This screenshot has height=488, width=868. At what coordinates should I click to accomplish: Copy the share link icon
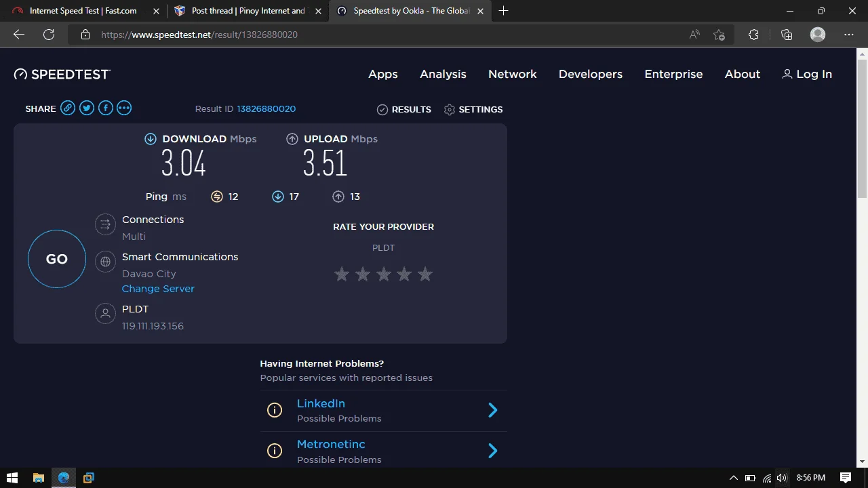68,108
